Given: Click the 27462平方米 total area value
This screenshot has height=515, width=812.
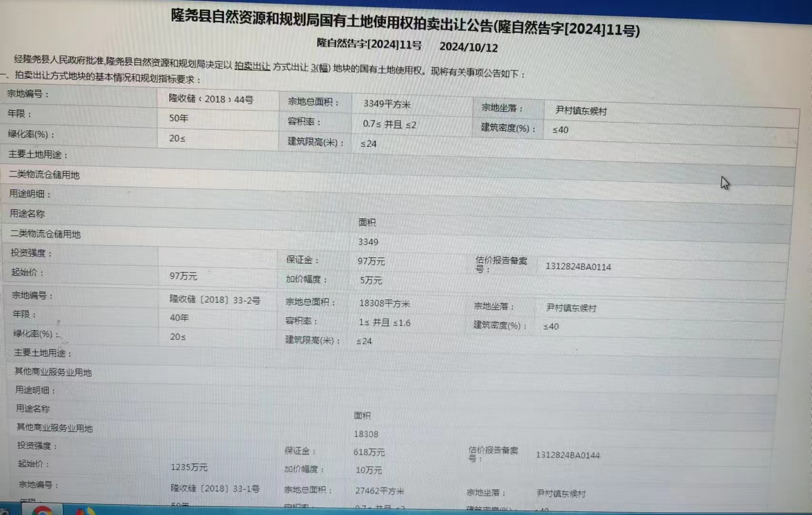Looking at the screenshot, I should point(379,491).
